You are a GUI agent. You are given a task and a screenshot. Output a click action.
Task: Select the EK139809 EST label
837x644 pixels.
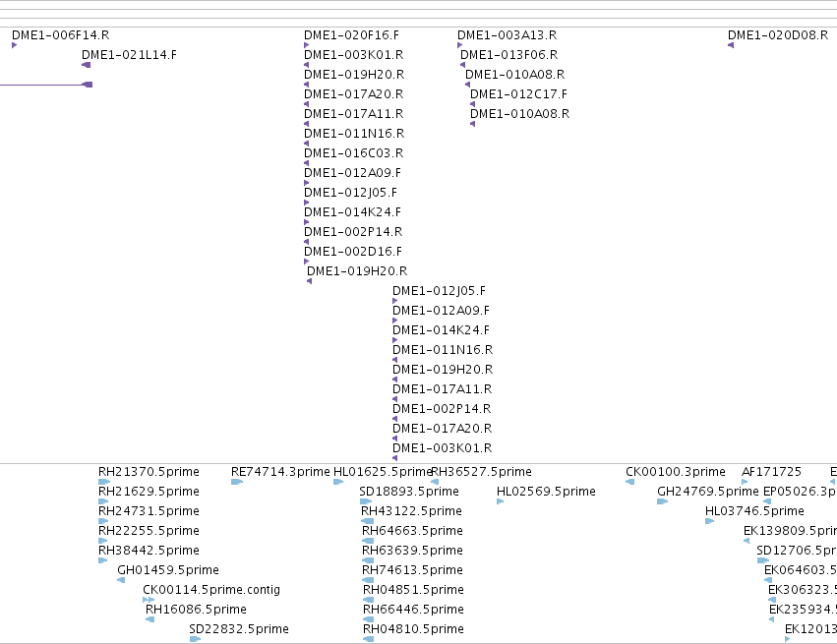click(x=790, y=531)
